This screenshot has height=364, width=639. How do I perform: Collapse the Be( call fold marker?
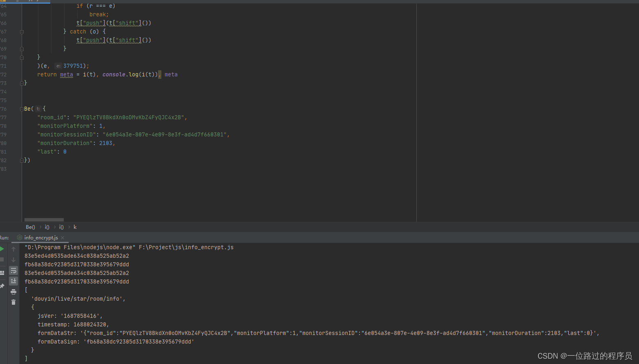pyautogui.click(x=22, y=109)
